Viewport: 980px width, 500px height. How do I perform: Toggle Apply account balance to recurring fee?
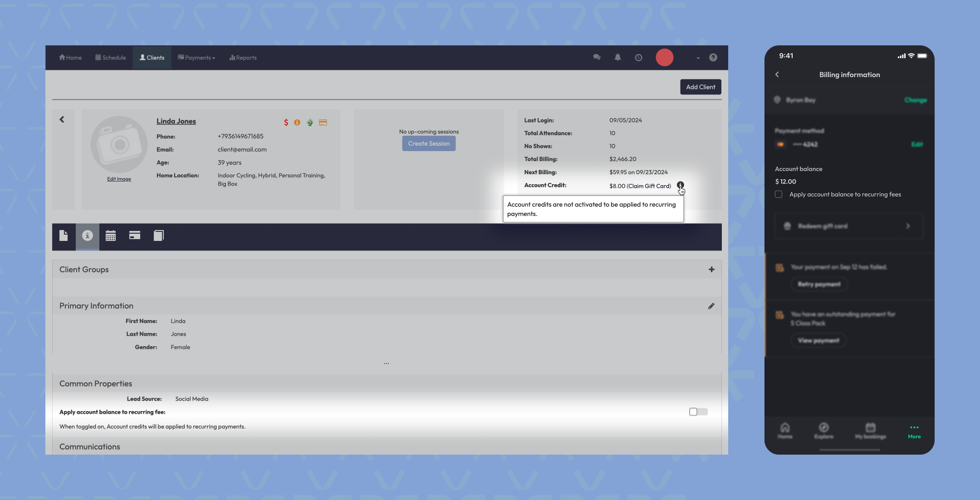[698, 412]
